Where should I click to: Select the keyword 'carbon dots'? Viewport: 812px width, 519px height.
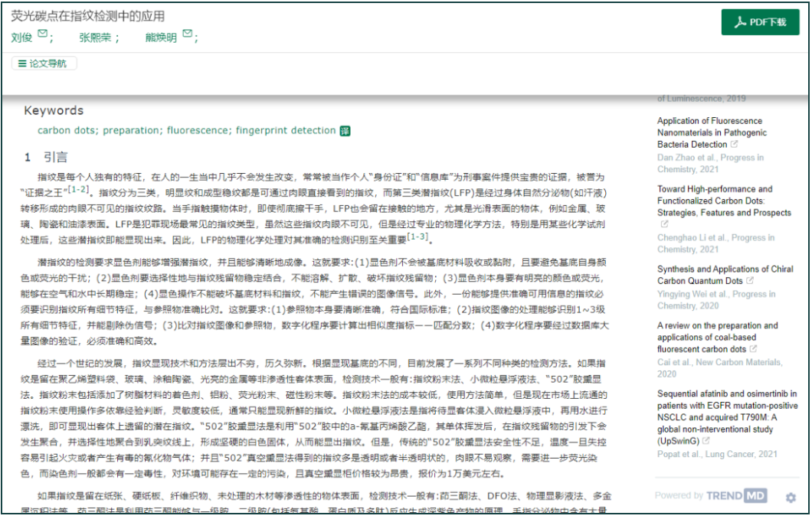click(x=67, y=131)
